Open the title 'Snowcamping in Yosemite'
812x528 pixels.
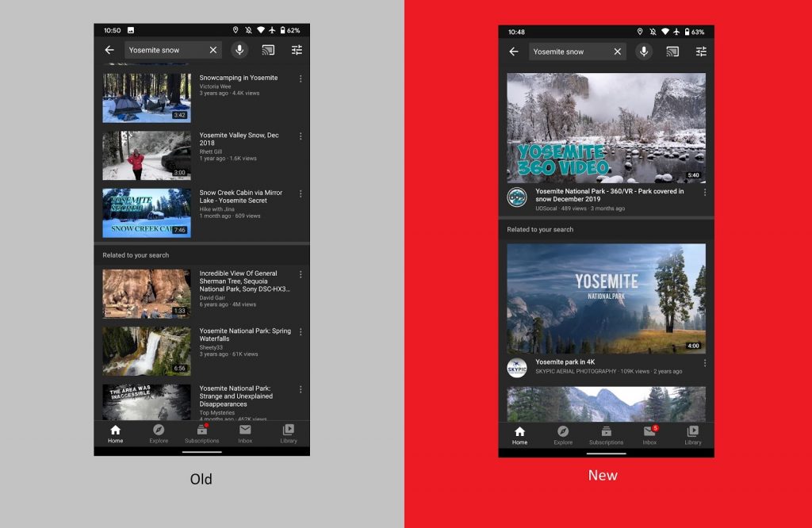238,78
